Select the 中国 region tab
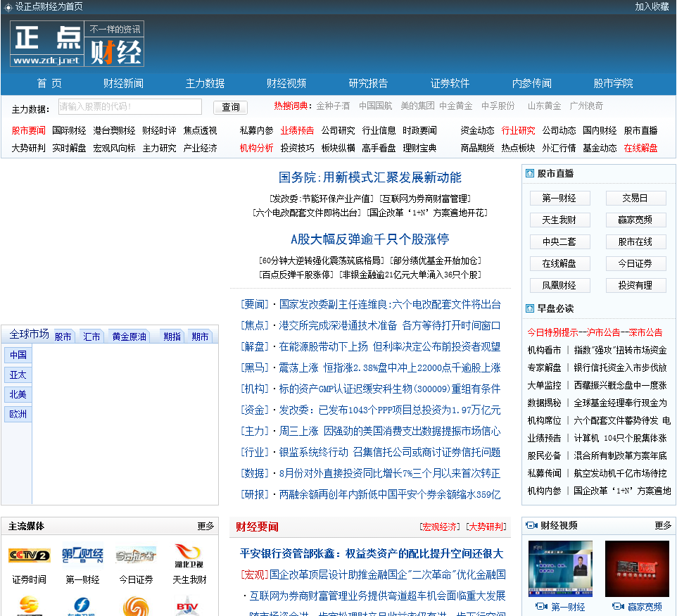Viewport: 677px width, 616px height. 18,355
